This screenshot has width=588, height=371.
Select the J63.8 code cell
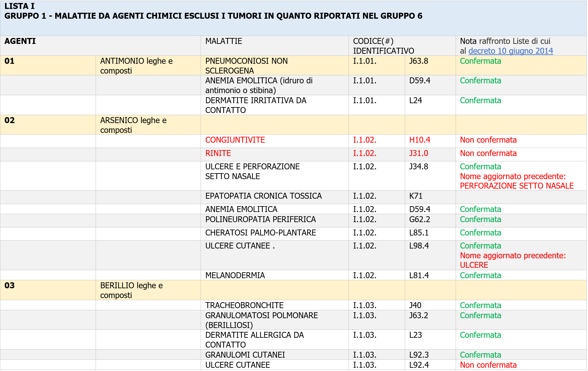click(419, 61)
